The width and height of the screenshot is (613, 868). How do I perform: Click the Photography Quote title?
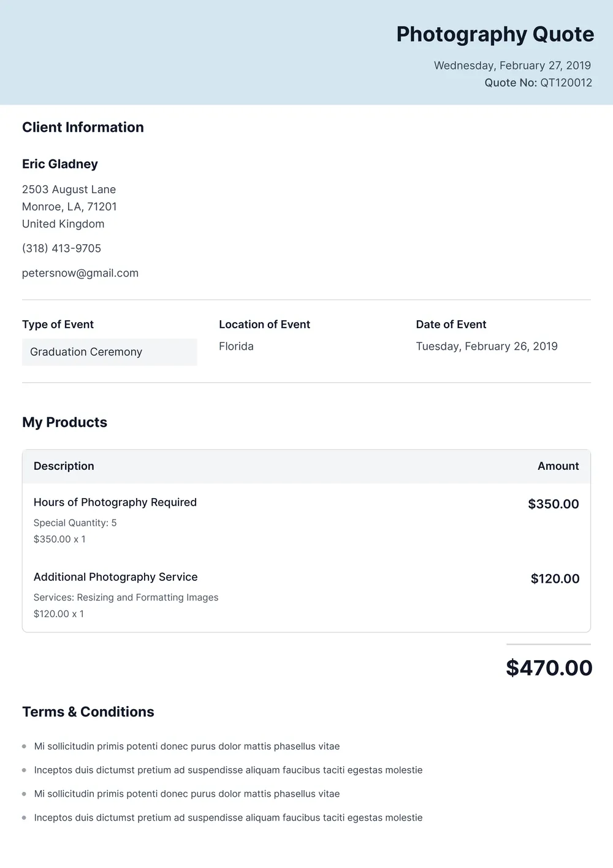(x=495, y=34)
